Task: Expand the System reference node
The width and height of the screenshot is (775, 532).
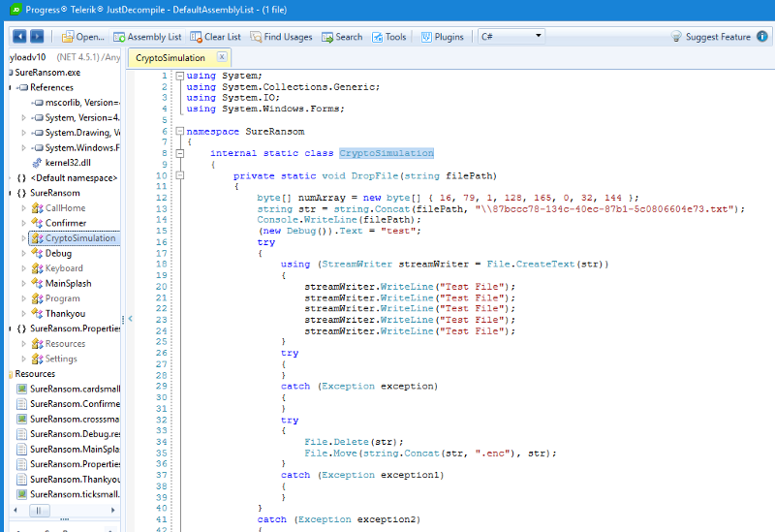Action: pyautogui.click(x=23, y=117)
